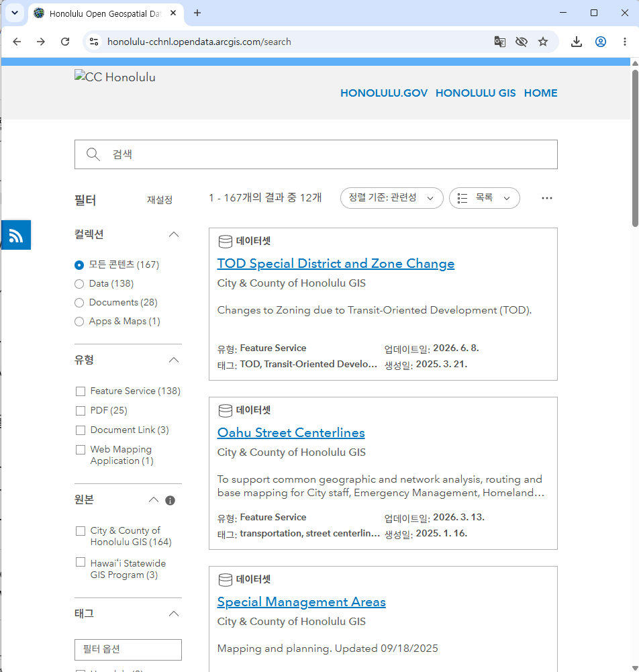Screen dimensions: 639x672
Task: Open Oahu Street Centerlines dataset
Action: (291, 432)
